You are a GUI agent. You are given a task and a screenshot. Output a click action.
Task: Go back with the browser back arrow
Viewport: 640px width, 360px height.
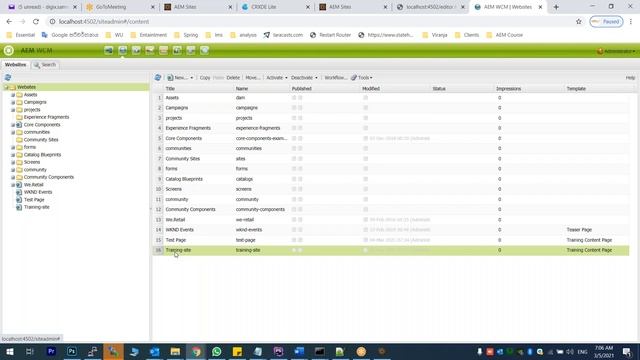[x=9, y=22]
